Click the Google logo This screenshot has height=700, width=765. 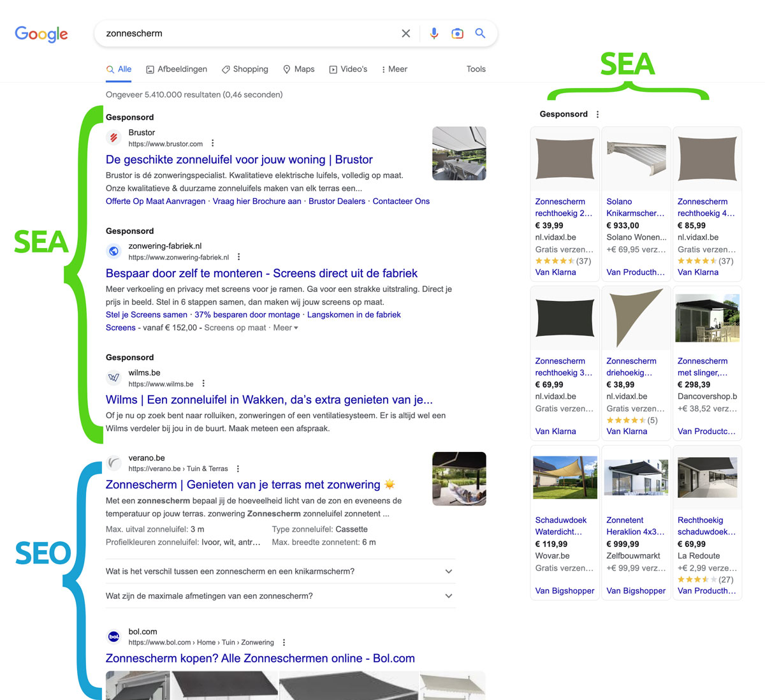(41, 34)
